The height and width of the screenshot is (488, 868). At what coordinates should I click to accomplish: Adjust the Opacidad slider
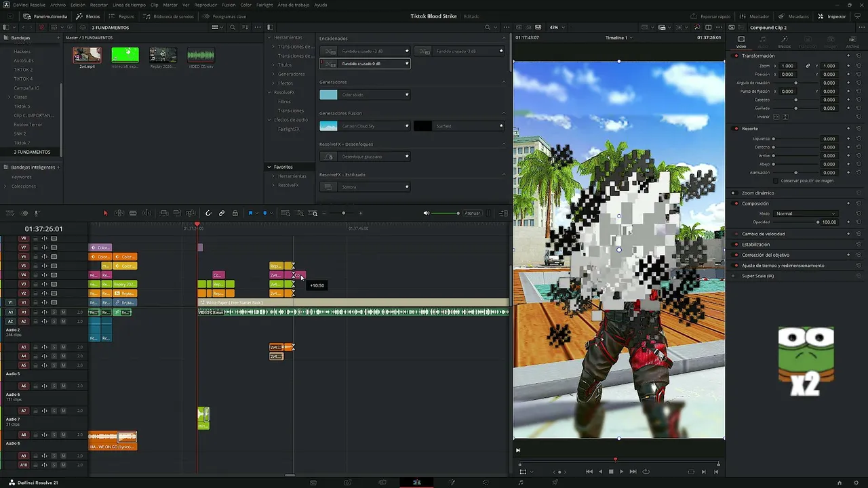(796, 222)
